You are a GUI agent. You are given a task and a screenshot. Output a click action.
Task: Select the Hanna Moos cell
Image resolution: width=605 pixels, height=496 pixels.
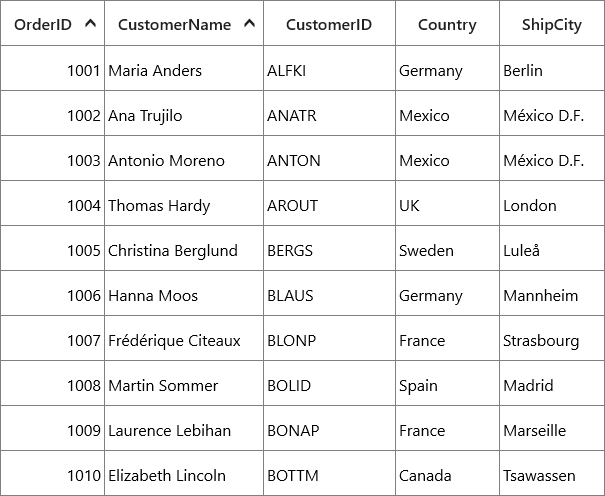click(184, 293)
